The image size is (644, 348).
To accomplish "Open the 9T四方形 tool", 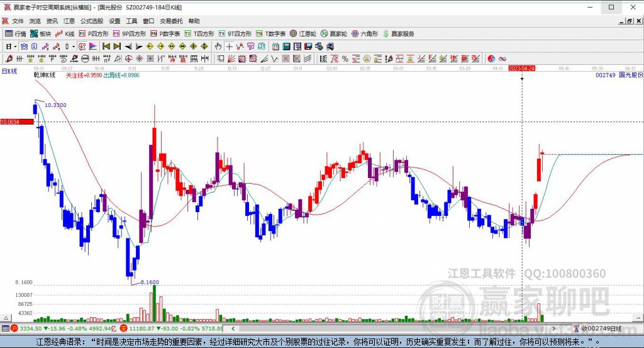I will point(235,34).
